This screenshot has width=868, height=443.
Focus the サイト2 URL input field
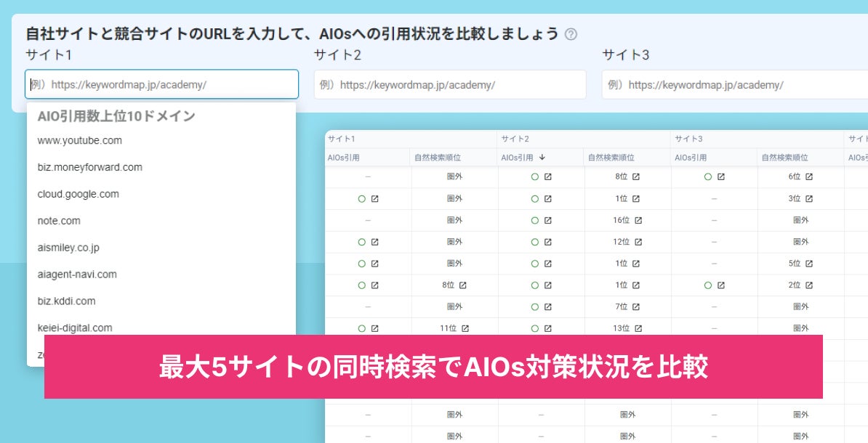coord(450,84)
